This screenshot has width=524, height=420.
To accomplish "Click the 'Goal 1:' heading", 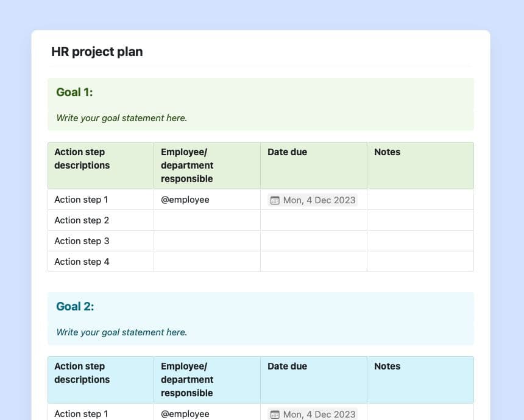I will [x=74, y=93].
